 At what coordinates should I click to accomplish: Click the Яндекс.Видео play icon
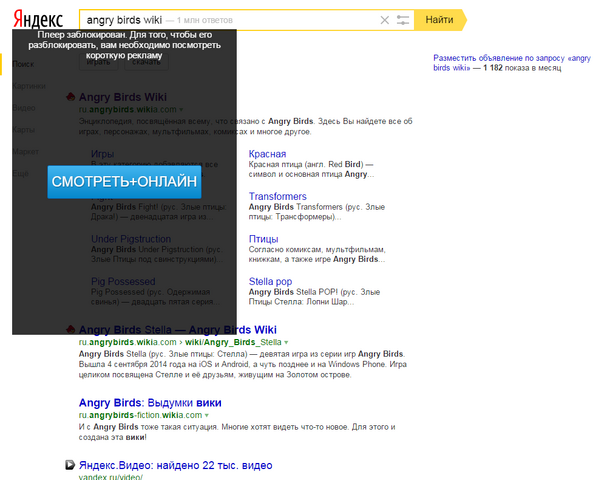tap(70, 464)
